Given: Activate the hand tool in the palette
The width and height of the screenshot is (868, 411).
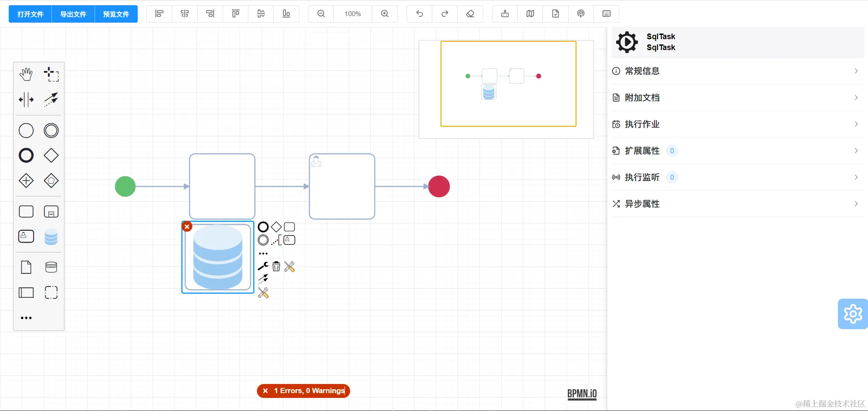Looking at the screenshot, I should (26, 74).
